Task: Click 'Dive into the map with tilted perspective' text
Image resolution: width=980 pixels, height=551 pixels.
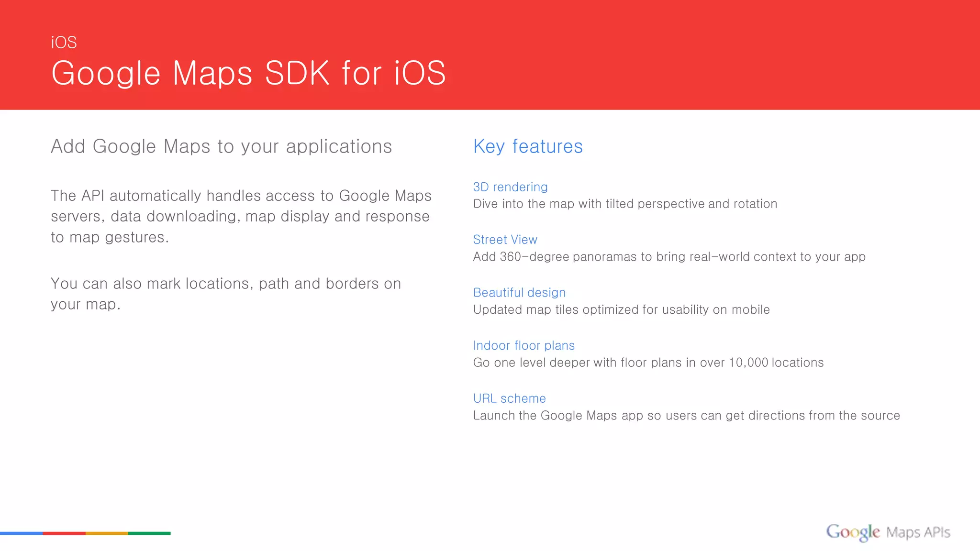Action: [625, 204]
